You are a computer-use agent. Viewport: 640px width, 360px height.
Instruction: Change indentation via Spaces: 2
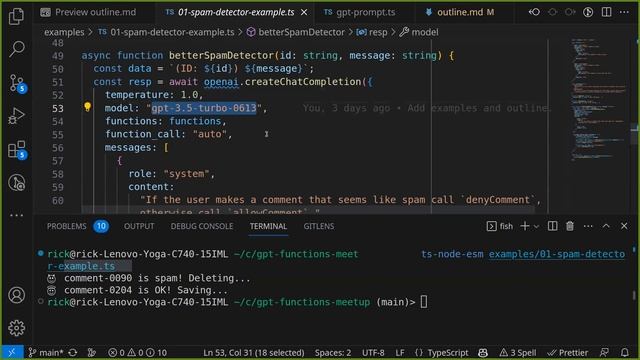(x=333, y=352)
